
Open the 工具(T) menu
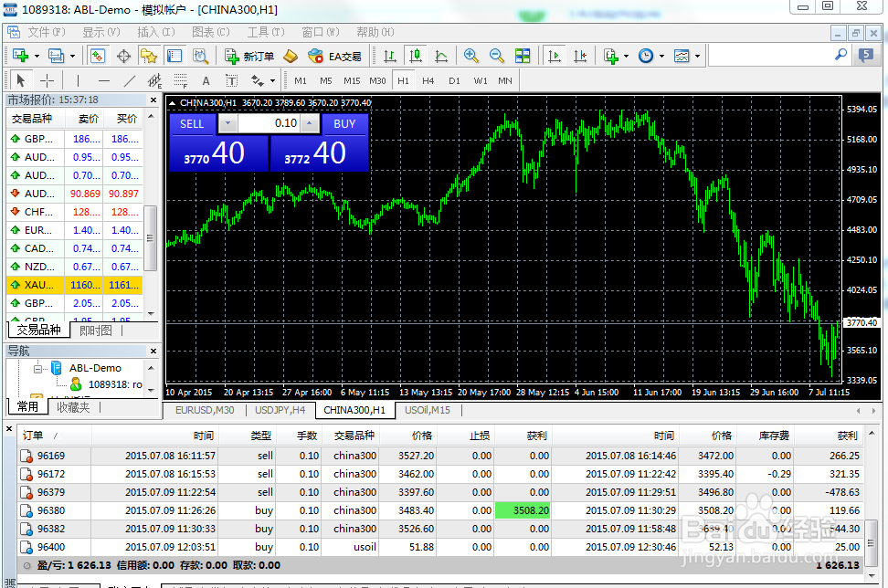point(266,32)
